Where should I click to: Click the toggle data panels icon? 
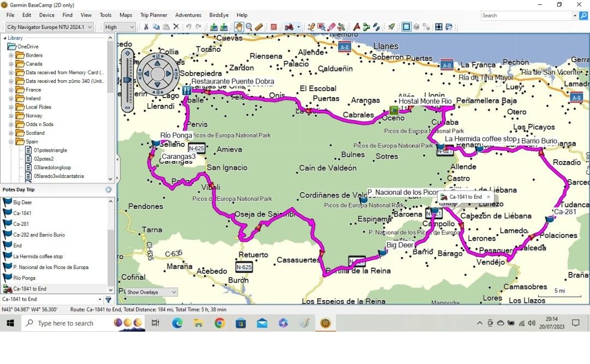[x=449, y=27]
